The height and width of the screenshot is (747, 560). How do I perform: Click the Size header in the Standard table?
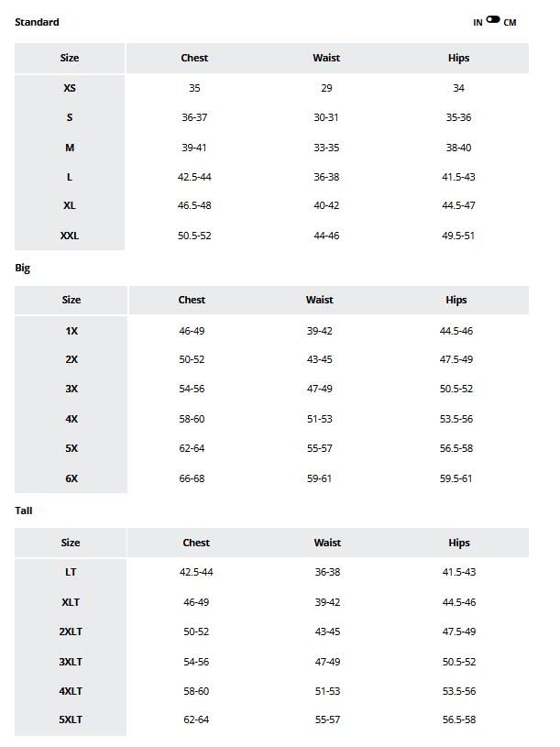(70, 58)
